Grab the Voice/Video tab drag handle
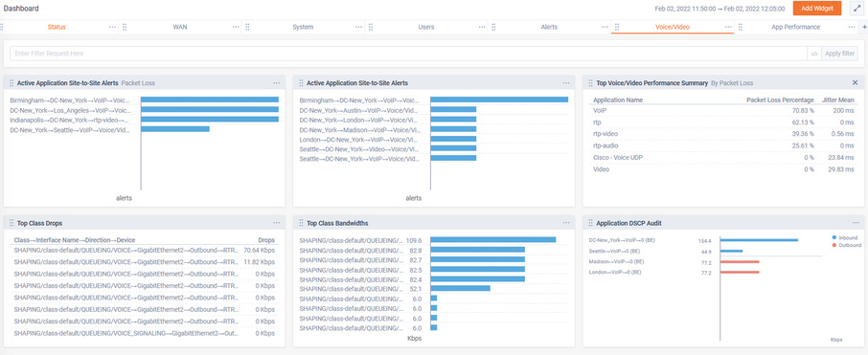The image size is (868, 355). (x=617, y=27)
